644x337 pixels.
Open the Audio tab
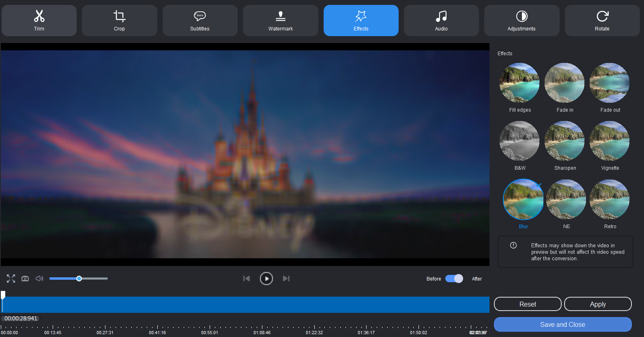[441, 20]
